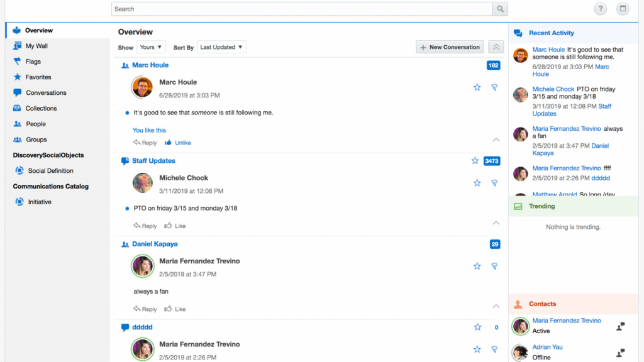
Task: Click contact action icon for Maria Fernandez Trevino
Action: pyautogui.click(x=621, y=326)
